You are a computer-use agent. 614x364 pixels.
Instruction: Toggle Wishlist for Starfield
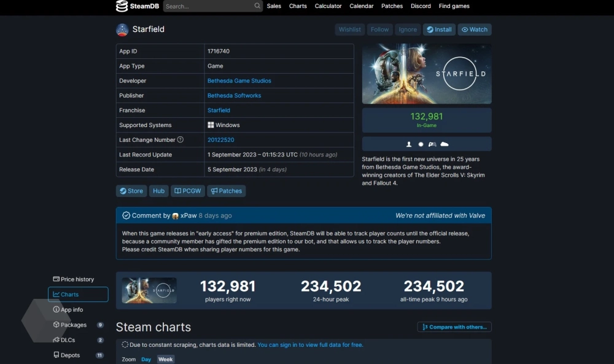point(350,29)
